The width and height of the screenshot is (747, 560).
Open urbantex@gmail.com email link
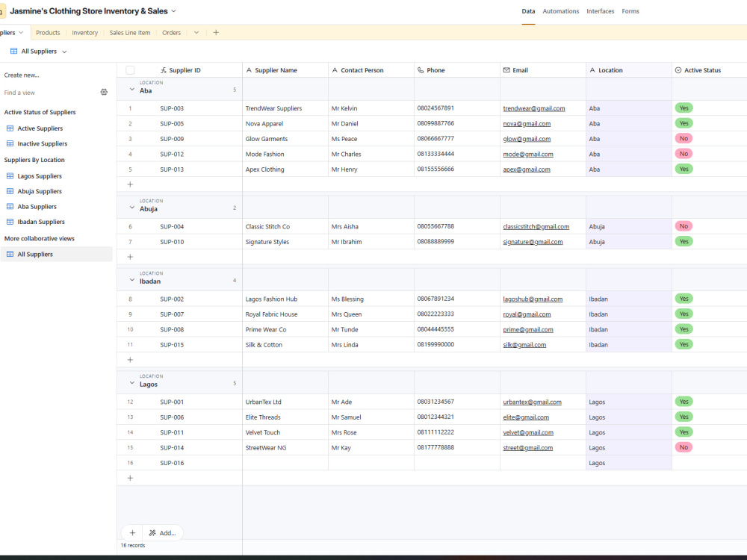(x=532, y=402)
